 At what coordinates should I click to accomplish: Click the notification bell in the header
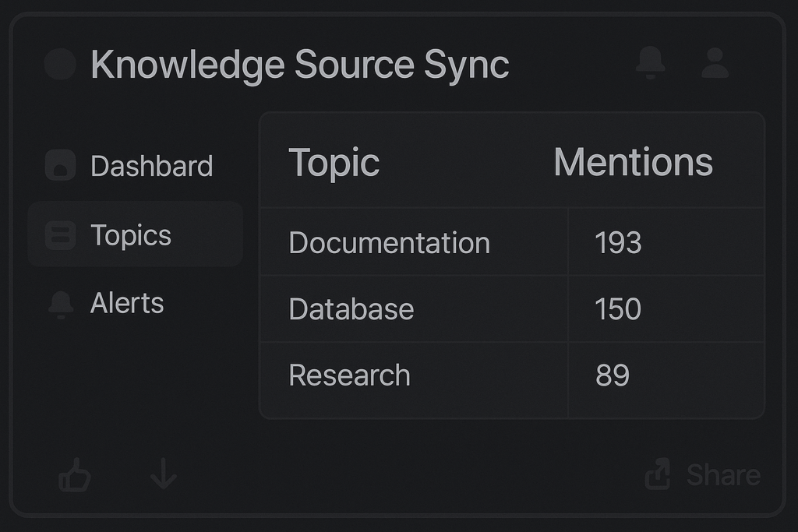click(x=650, y=63)
